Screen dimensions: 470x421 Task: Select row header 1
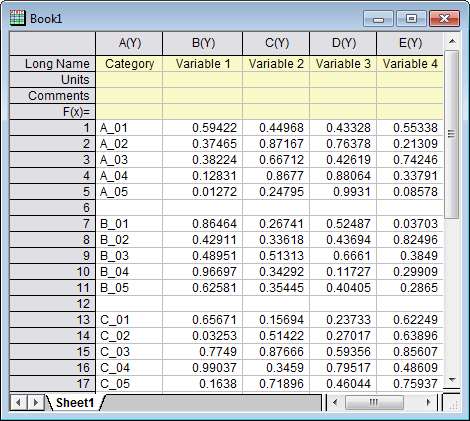(x=53, y=128)
